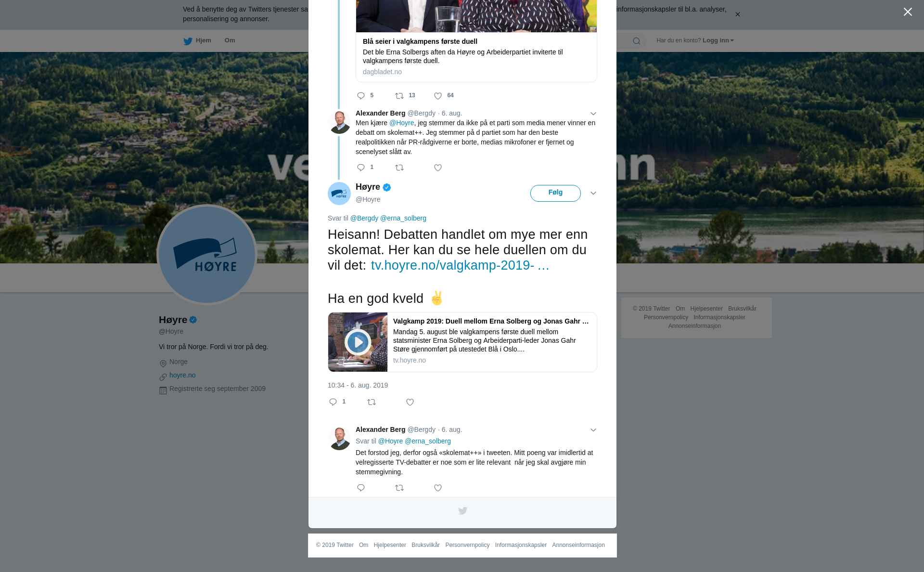This screenshot has height=572, width=924.
Task: Click the search magnifier icon
Action: point(637,41)
